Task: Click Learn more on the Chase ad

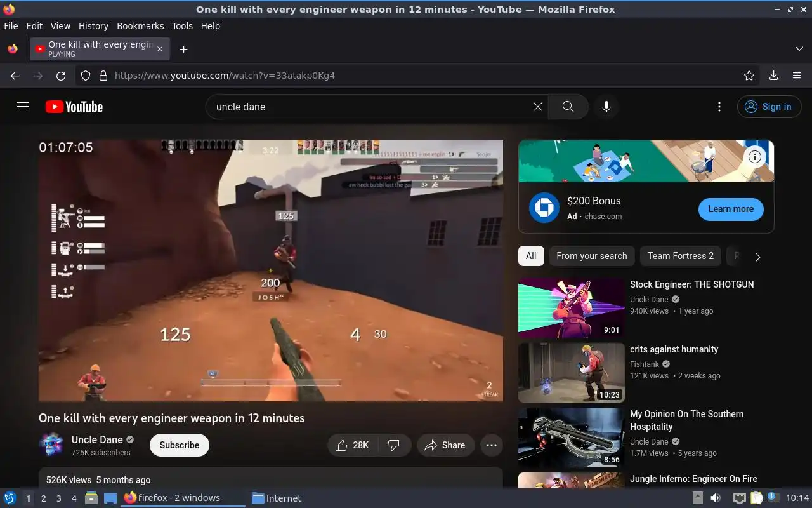Action: pos(731,209)
